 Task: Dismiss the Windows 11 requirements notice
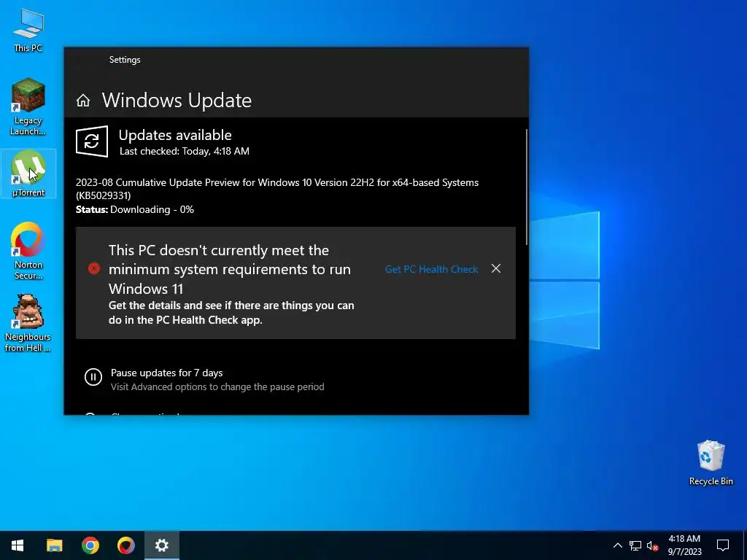(x=496, y=268)
